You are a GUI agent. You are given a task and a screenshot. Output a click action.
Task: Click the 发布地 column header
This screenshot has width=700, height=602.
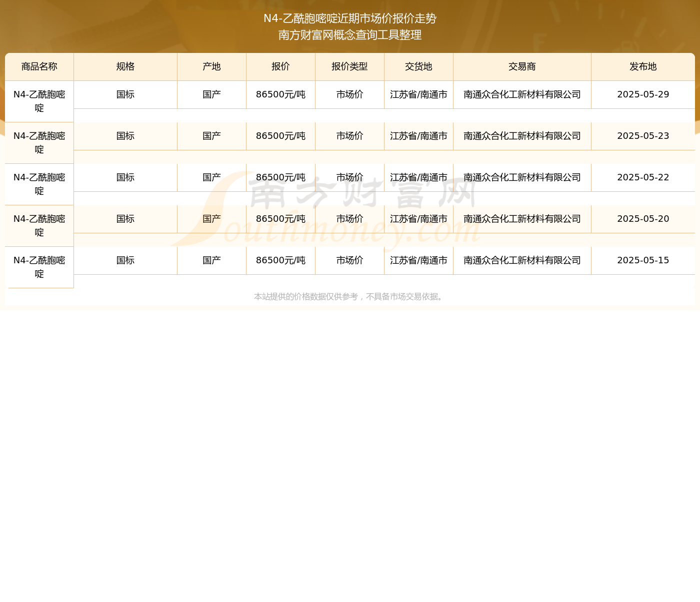coord(643,67)
